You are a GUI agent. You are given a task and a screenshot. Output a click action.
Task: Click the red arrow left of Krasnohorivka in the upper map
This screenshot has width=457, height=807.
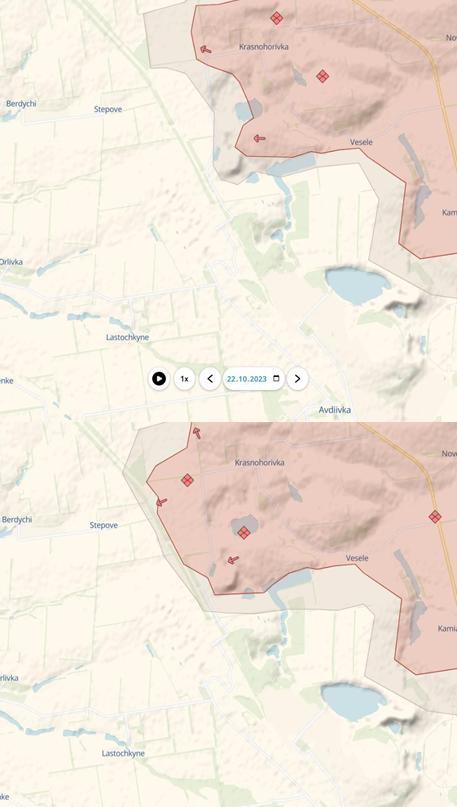tap(205, 50)
